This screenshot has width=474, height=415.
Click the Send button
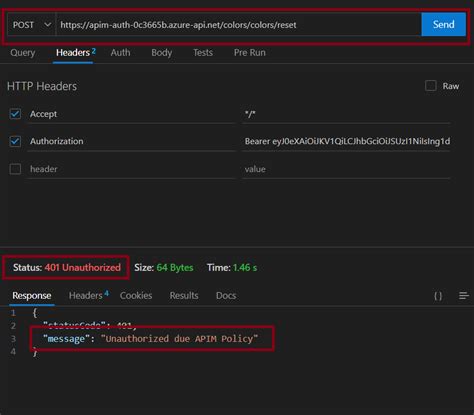tap(443, 24)
